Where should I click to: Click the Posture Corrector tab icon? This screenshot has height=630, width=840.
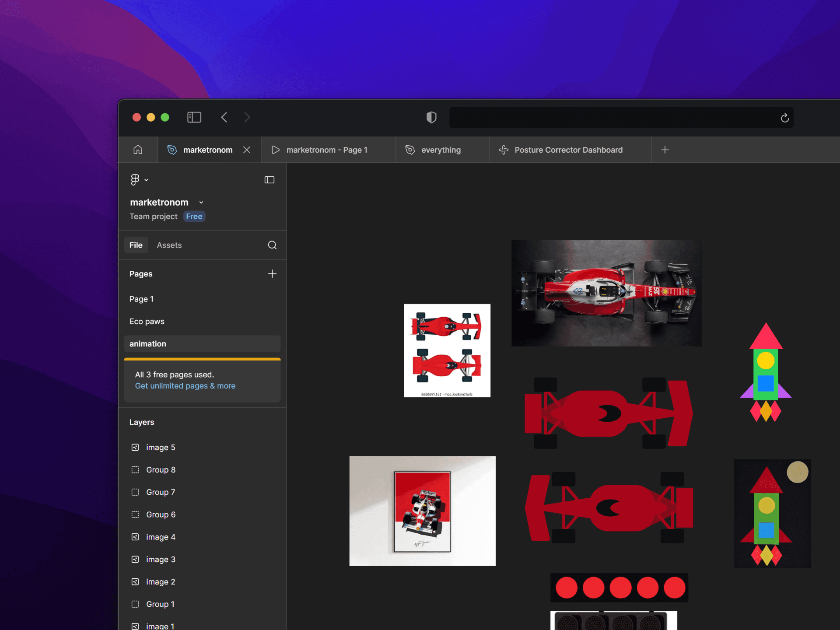504,150
